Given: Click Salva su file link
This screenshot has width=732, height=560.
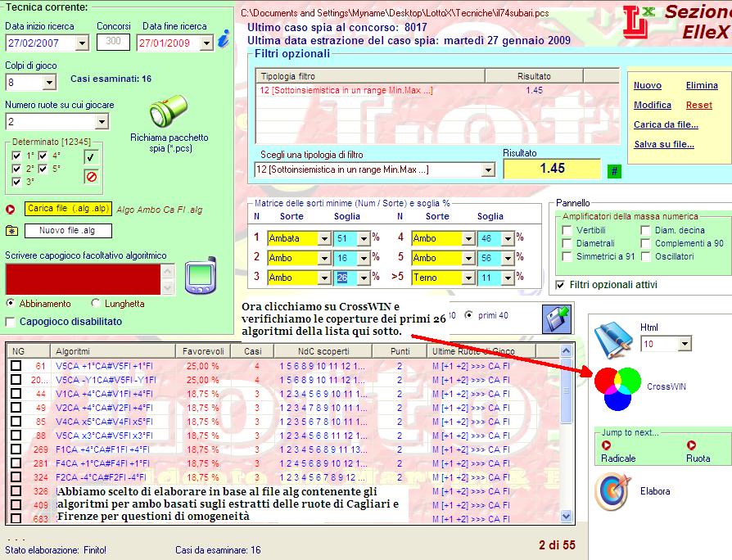Looking at the screenshot, I should click(x=664, y=144).
